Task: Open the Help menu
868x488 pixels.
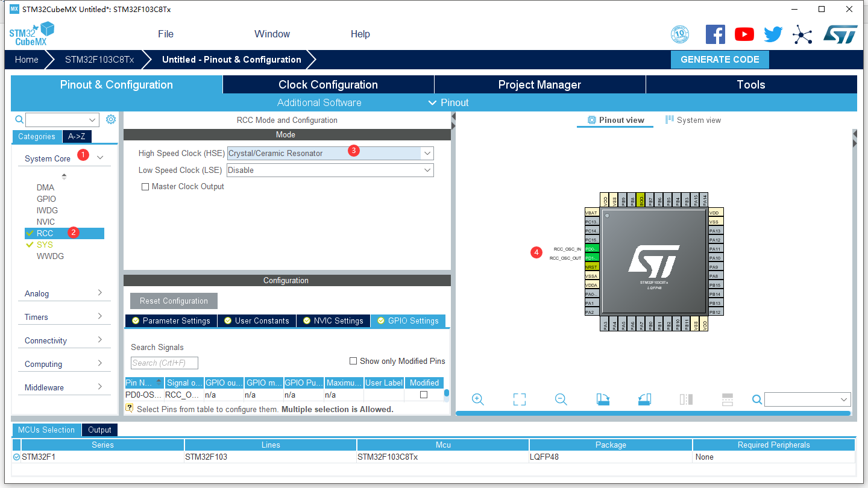Action: (360, 34)
